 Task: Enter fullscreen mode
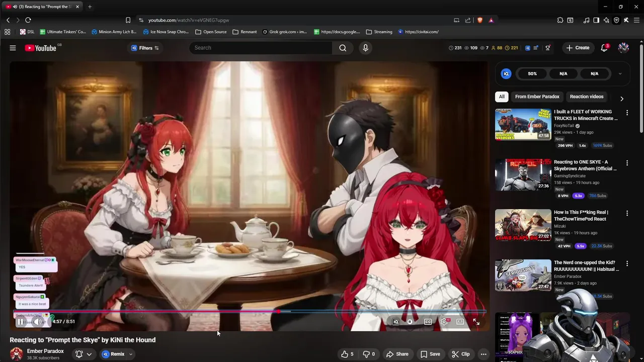(x=476, y=322)
